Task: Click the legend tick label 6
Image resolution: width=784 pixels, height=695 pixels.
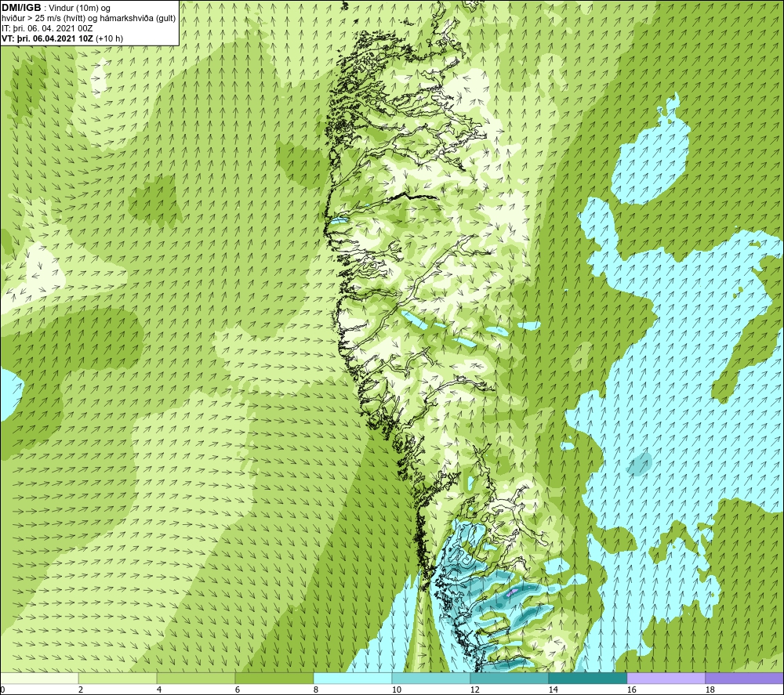Action: tap(238, 690)
